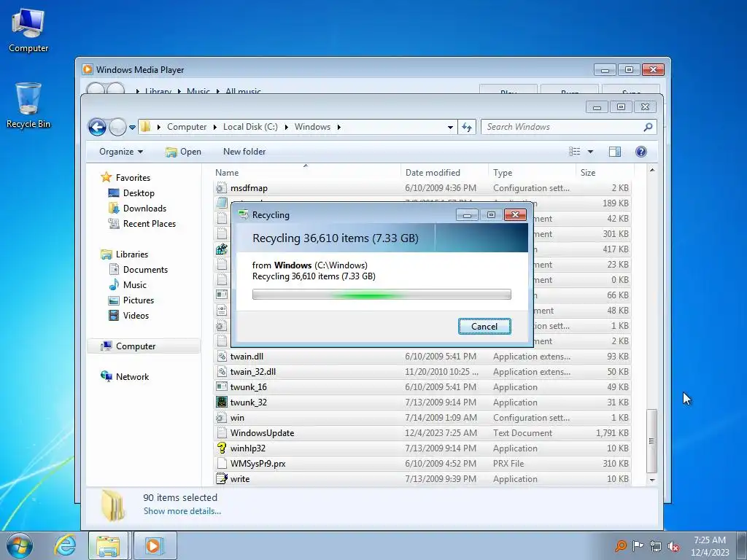Select the twain_32.dll file icon
This screenshot has height=560, width=747.
[x=222, y=371]
